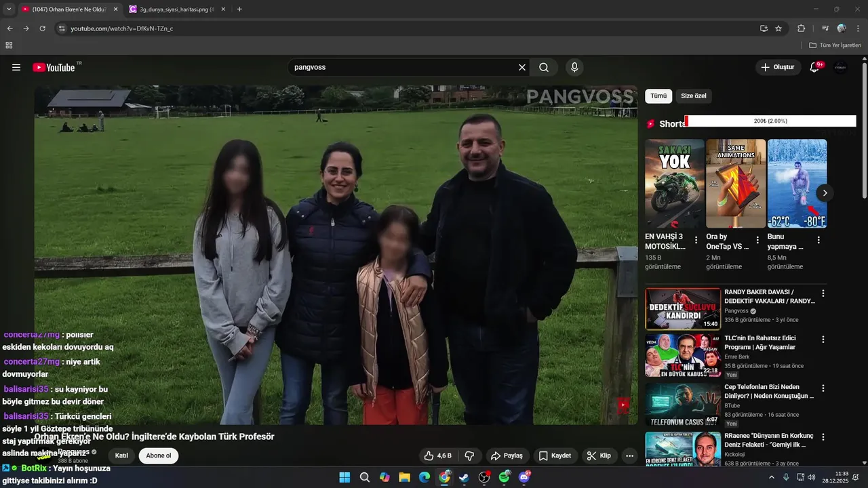Like the video with thumbs up
Image resolution: width=868 pixels, height=488 pixels.
[437, 455]
